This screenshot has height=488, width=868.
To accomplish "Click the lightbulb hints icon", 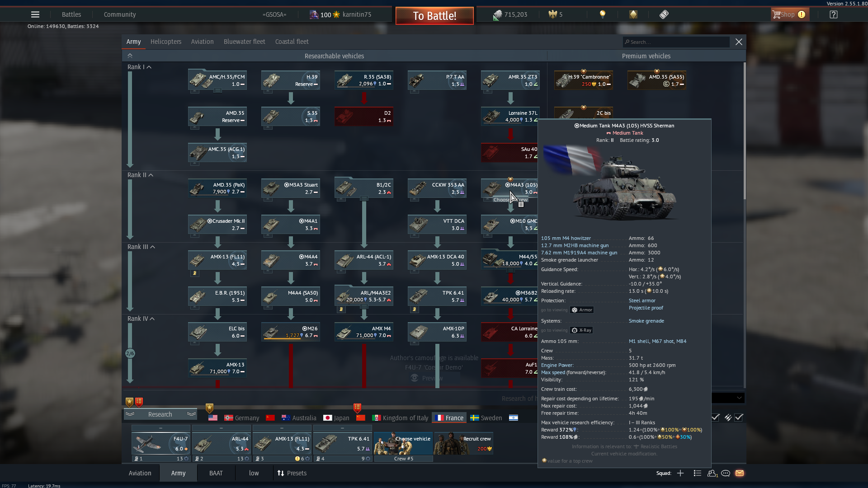I will click(602, 14).
